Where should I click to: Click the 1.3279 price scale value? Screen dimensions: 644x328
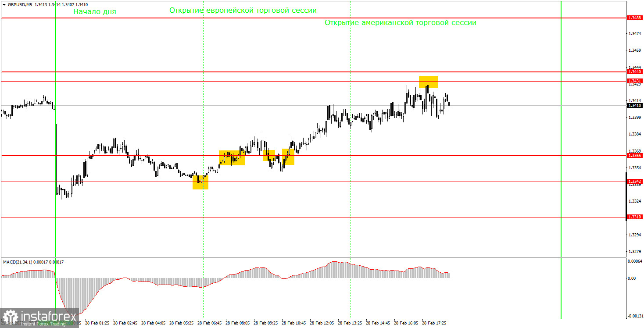pyautogui.click(x=634, y=252)
